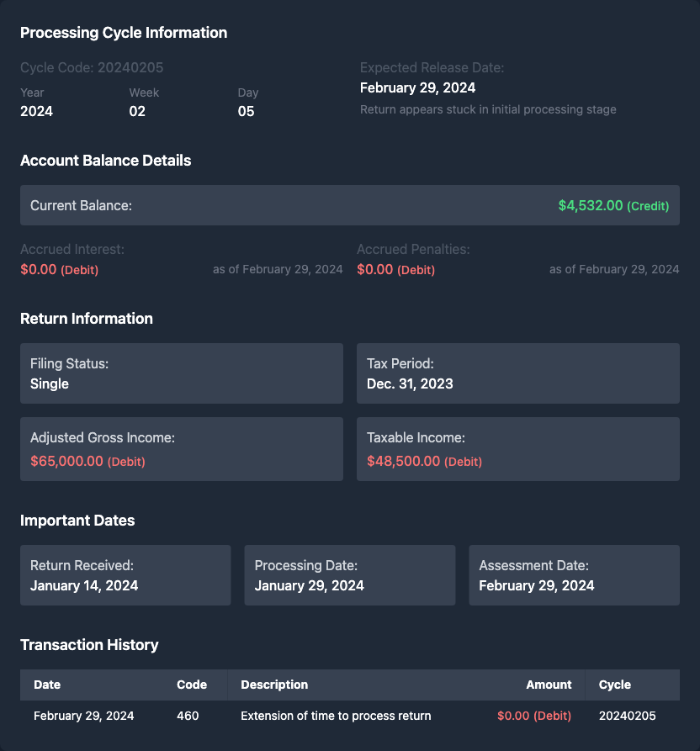The image size is (700, 751).
Task: Open the Assessment Date card
Action: (574, 575)
